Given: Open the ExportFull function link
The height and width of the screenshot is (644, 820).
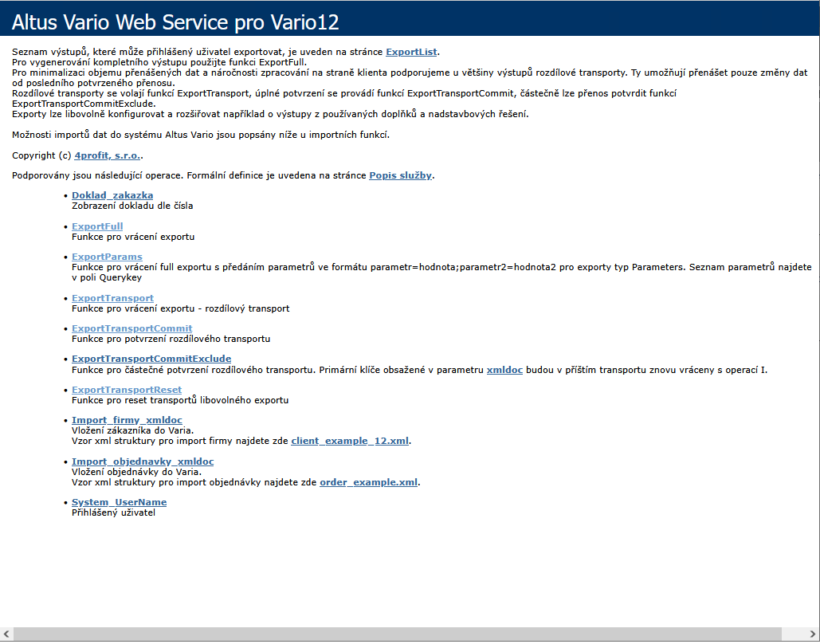Looking at the screenshot, I should (96, 226).
